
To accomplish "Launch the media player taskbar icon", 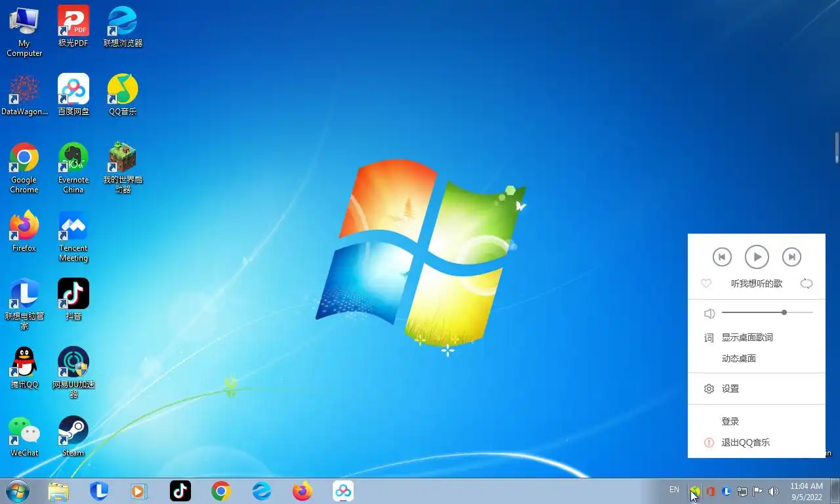I will click(x=139, y=491).
